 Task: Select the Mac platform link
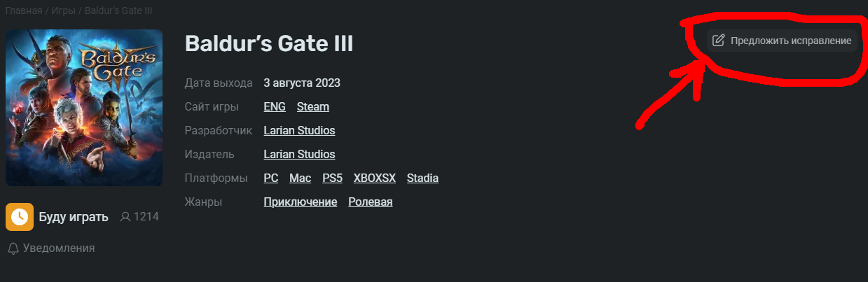coord(301,178)
